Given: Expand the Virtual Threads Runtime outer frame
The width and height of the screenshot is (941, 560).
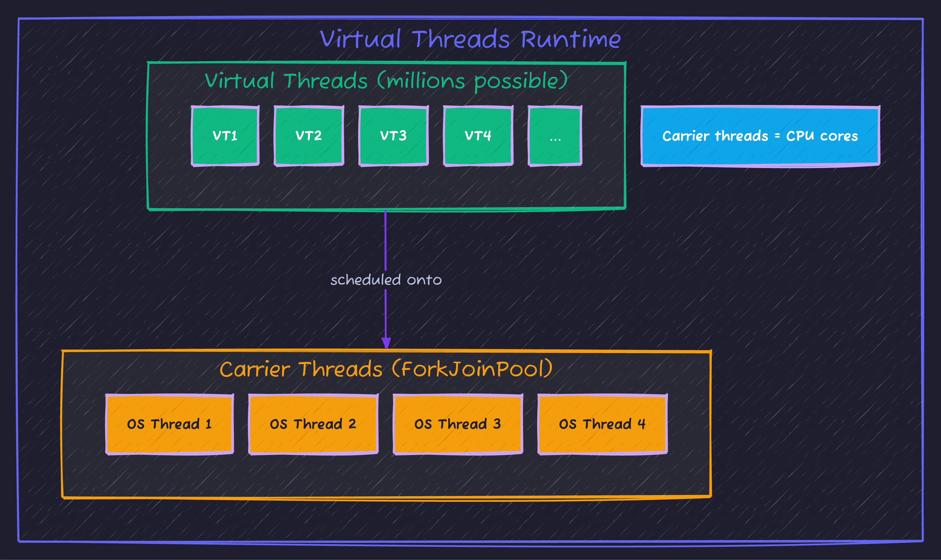Looking at the screenshot, I should click(x=470, y=280).
